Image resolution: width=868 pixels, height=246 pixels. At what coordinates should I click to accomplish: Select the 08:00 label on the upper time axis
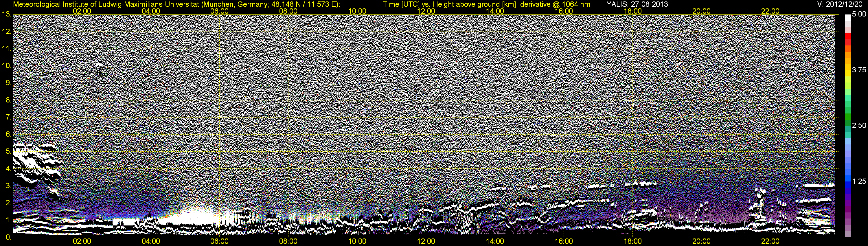click(288, 11)
